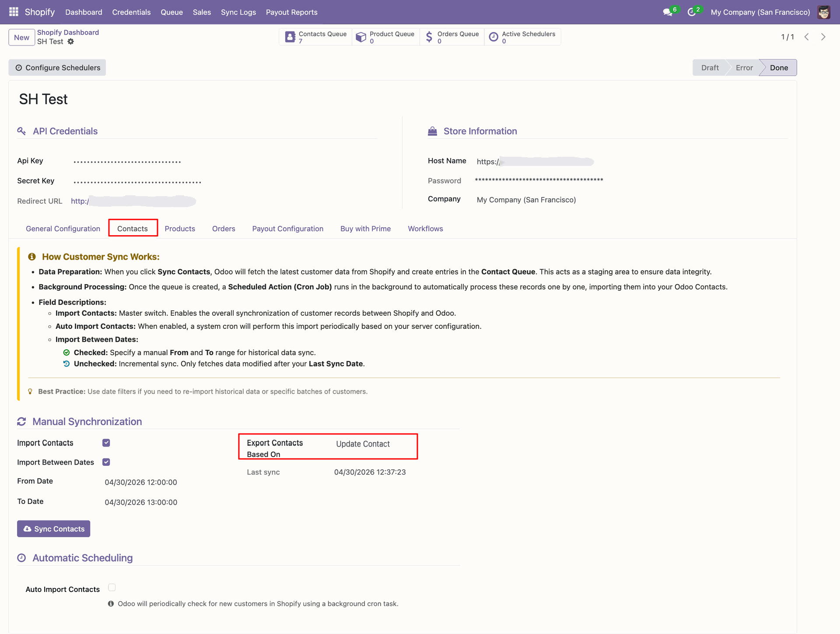Toggle the Import Contacts checkbox
Viewport: 840px width, 634px height.
106,443
